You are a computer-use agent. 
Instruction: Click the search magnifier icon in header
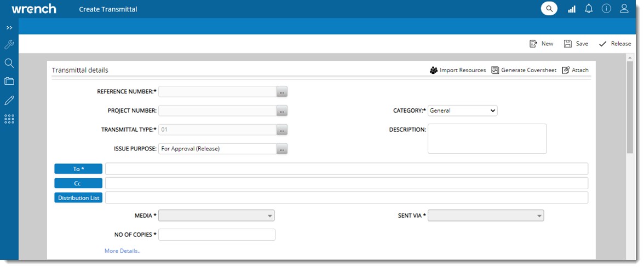pyautogui.click(x=549, y=9)
